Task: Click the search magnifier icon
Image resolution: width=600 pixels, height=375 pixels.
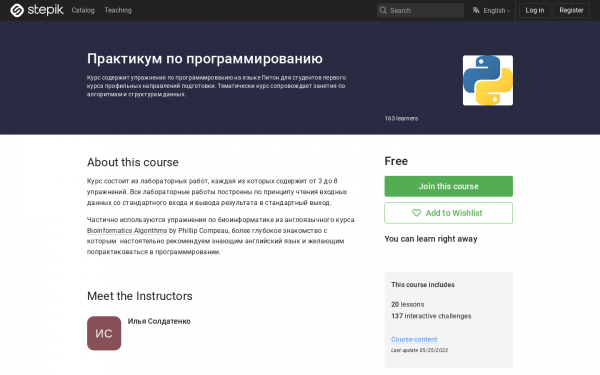Action: coord(383,10)
